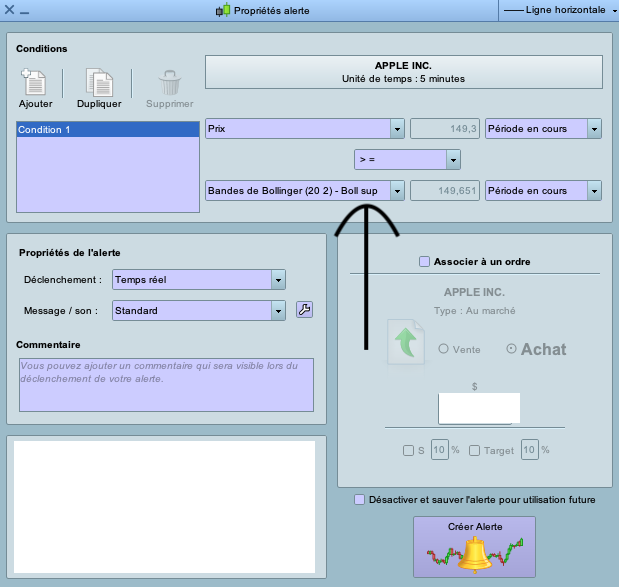Open the Message / son Standard dropdown
Screen dimensions: 619x587
click(x=199, y=311)
